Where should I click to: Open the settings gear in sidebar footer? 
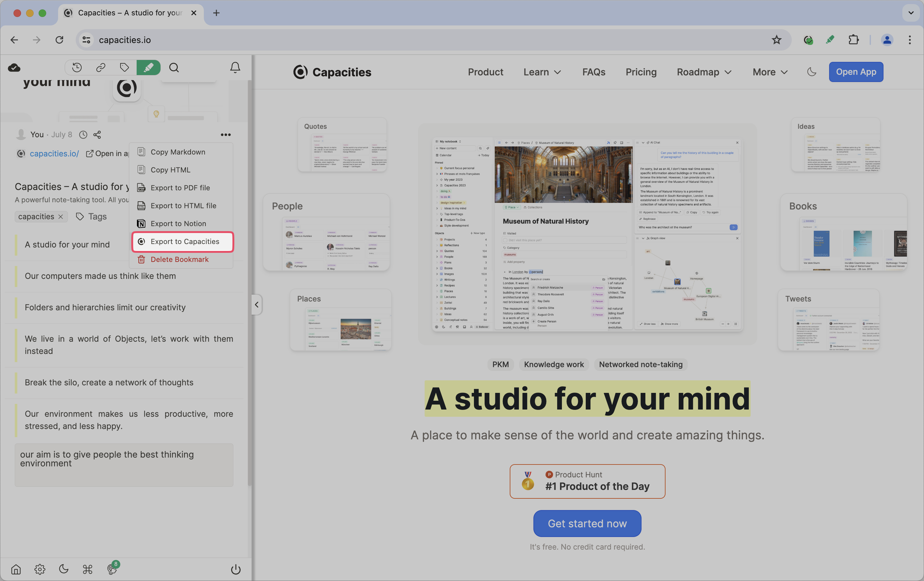point(40,569)
